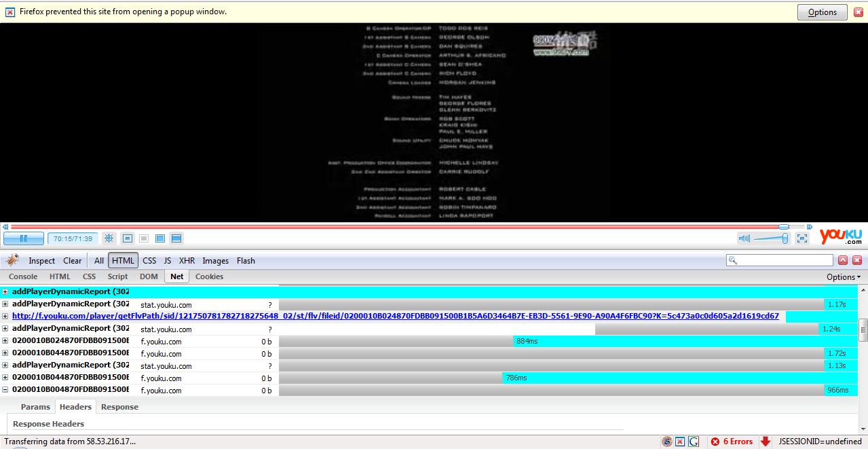Toggle the player lights-off brightness icon
The height and width of the screenshot is (449, 868).
109,238
